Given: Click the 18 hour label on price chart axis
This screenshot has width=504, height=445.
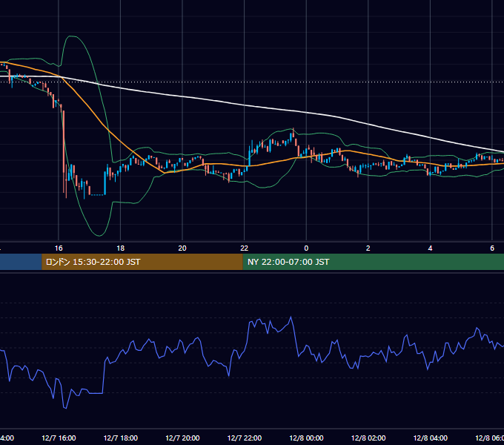Looking at the screenshot, I should tap(121, 248).
